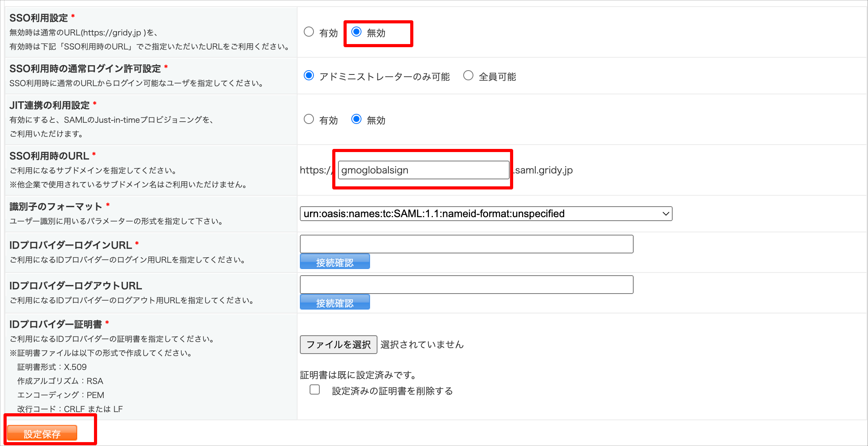
Task: Focus the IDプロバイダーログアウトURL text field
Action: coord(466,285)
